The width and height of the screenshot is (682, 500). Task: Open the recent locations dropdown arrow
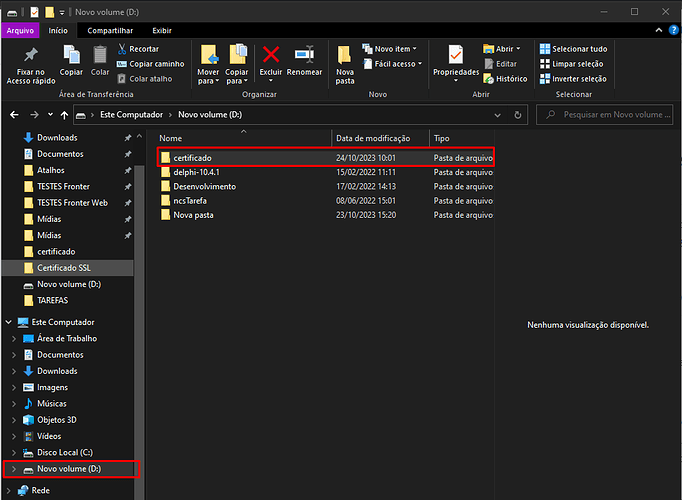point(50,115)
